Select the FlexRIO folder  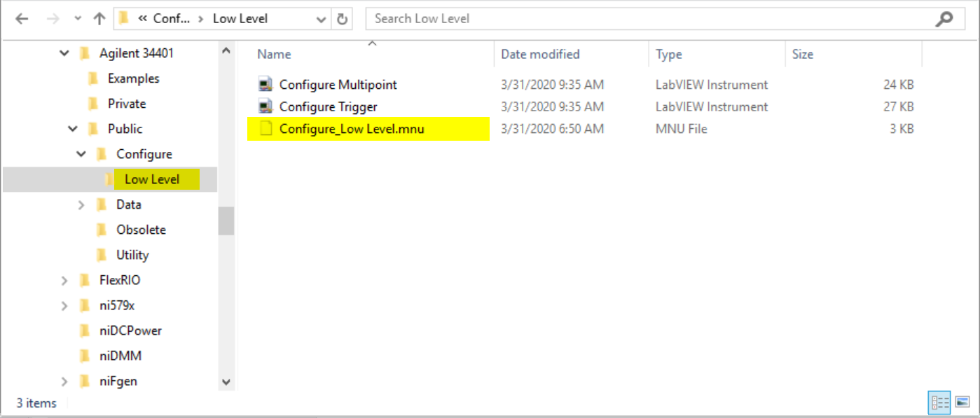coord(120,280)
